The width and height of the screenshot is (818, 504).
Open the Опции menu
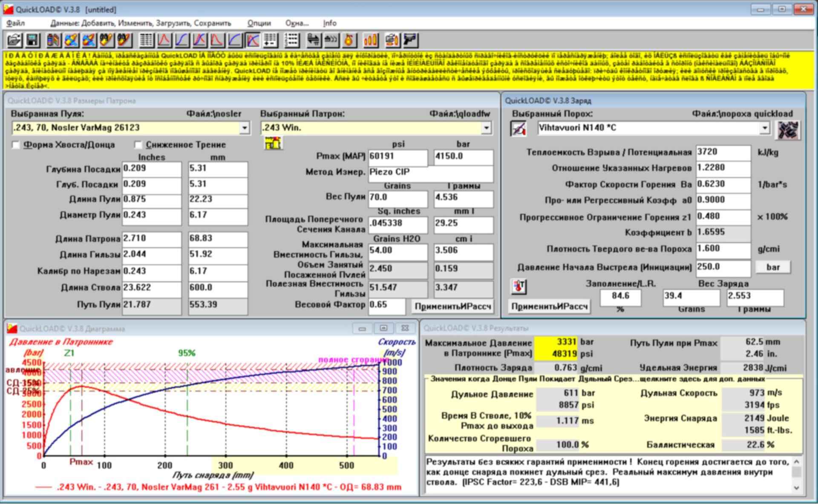click(259, 23)
